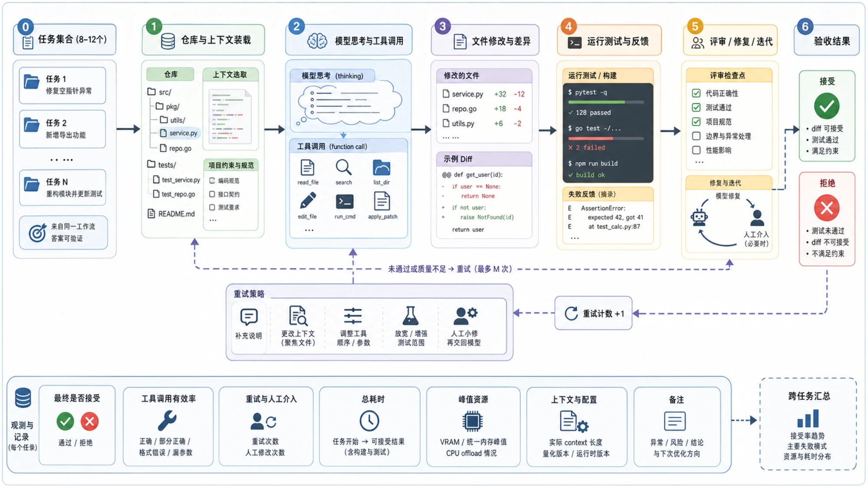The width and height of the screenshot is (868, 488).
Task: Click the people icon beside 评审 / 修复 / 迭代
Action: pyautogui.click(x=697, y=43)
